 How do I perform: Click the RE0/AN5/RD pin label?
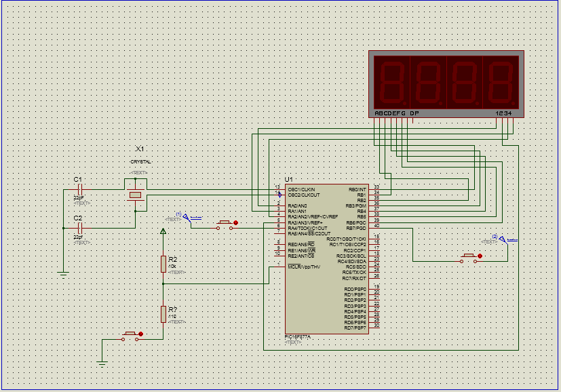tap(301, 245)
